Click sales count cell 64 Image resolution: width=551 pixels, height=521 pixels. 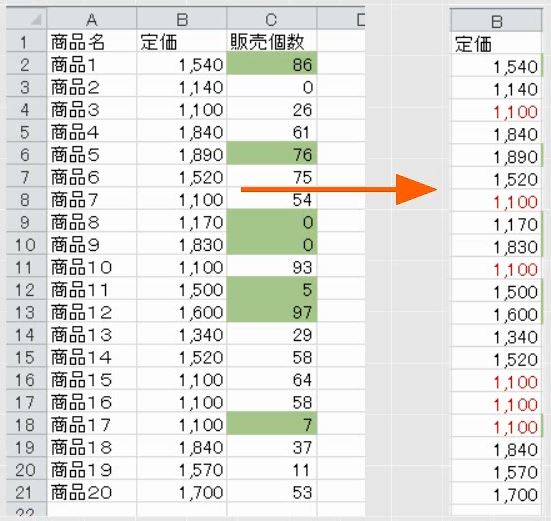pos(272,379)
